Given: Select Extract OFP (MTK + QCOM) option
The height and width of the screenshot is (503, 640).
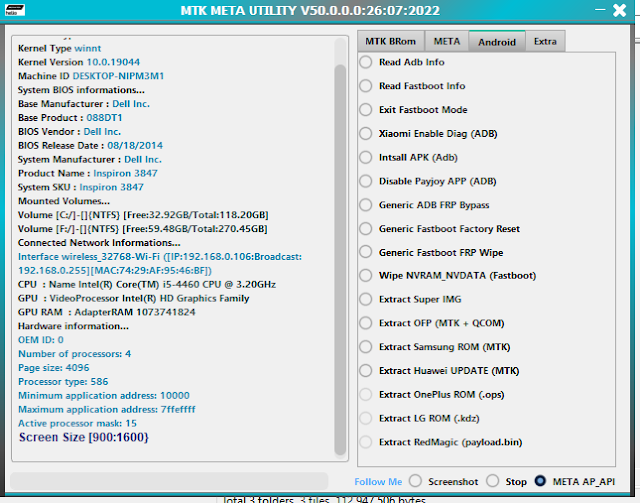Looking at the screenshot, I should pos(432,323).
